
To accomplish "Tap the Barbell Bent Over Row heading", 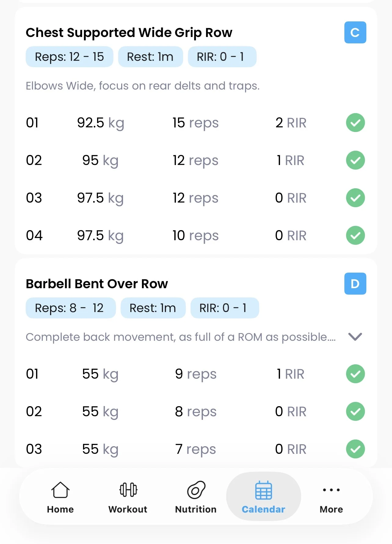I will pos(97,284).
